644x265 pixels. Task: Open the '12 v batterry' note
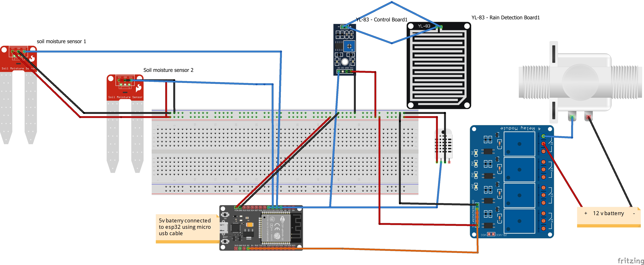(609, 217)
